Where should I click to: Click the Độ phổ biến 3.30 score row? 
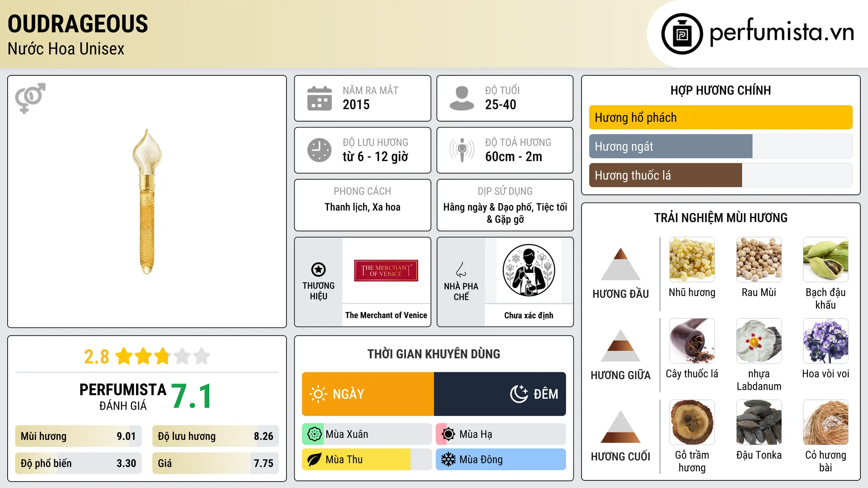pyautogui.click(x=78, y=463)
